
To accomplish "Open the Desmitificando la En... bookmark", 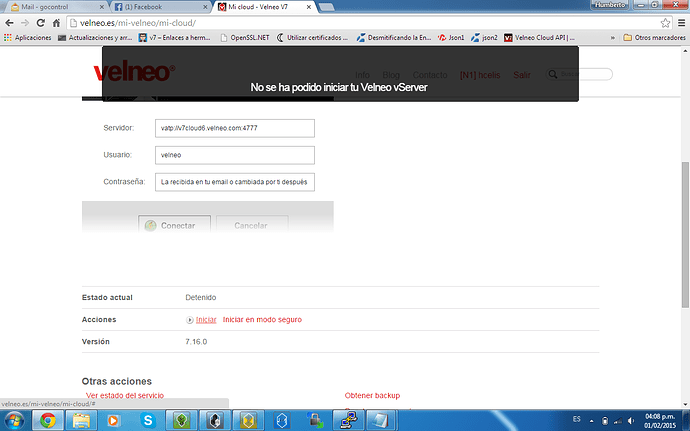I will (x=394, y=38).
